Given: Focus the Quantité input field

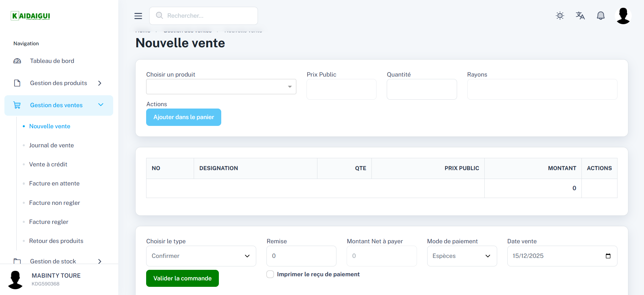Looking at the screenshot, I should (x=421, y=89).
